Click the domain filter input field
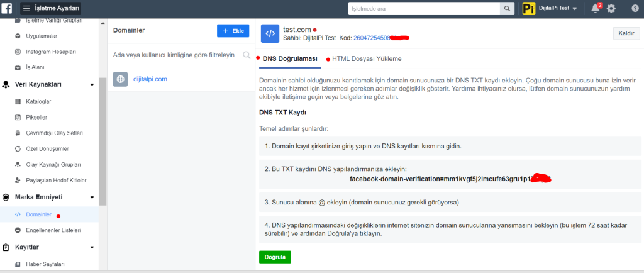The height and width of the screenshot is (273, 644). point(181,55)
